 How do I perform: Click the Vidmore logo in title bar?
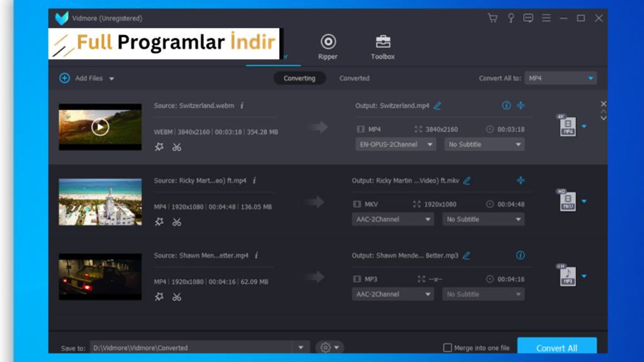62,18
